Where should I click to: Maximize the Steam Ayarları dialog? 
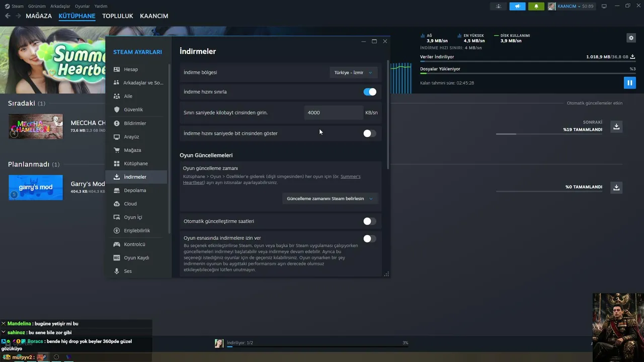[374, 41]
